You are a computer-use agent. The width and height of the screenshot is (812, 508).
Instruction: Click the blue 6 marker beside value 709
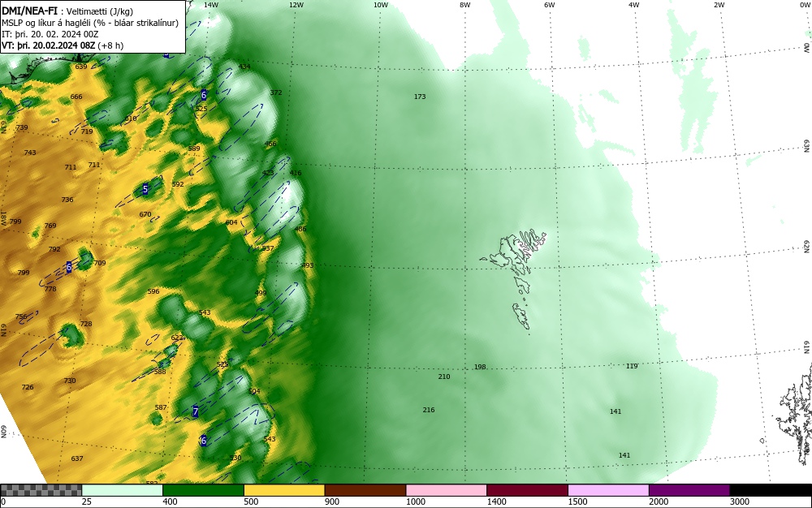pyautogui.click(x=69, y=267)
